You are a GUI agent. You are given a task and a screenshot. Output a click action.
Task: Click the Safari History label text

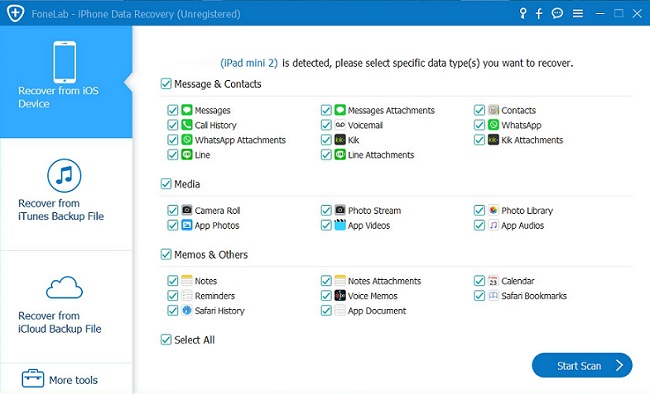pos(220,311)
